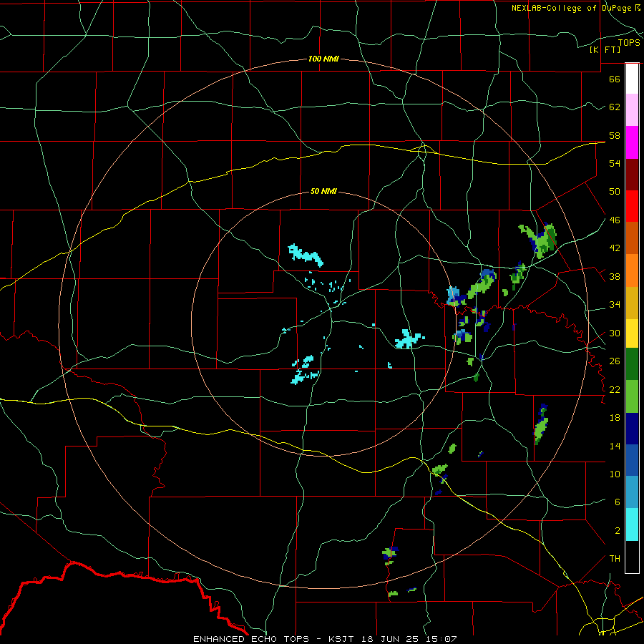Click the white swatch on the tops scale

(x=632, y=79)
